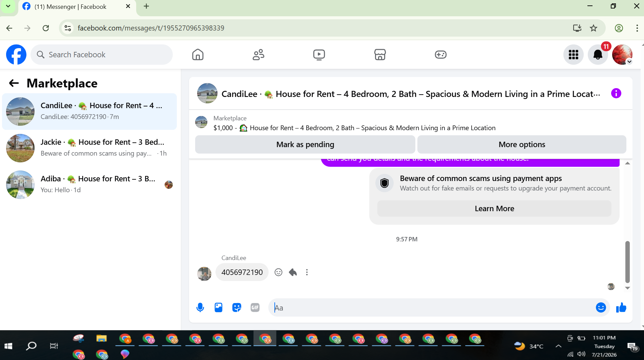Click install app icon in address bar
The height and width of the screenshot is (360, 644).
point(577,28)
